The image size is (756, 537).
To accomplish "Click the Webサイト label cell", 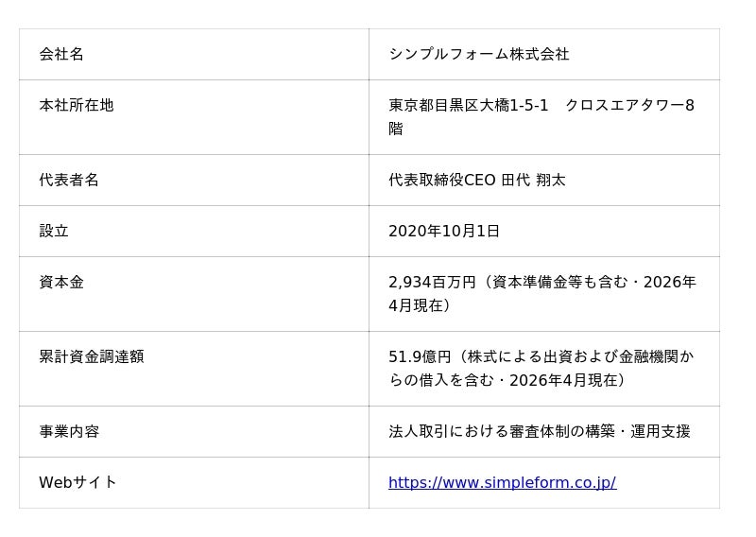I will [x=78, y=483].
